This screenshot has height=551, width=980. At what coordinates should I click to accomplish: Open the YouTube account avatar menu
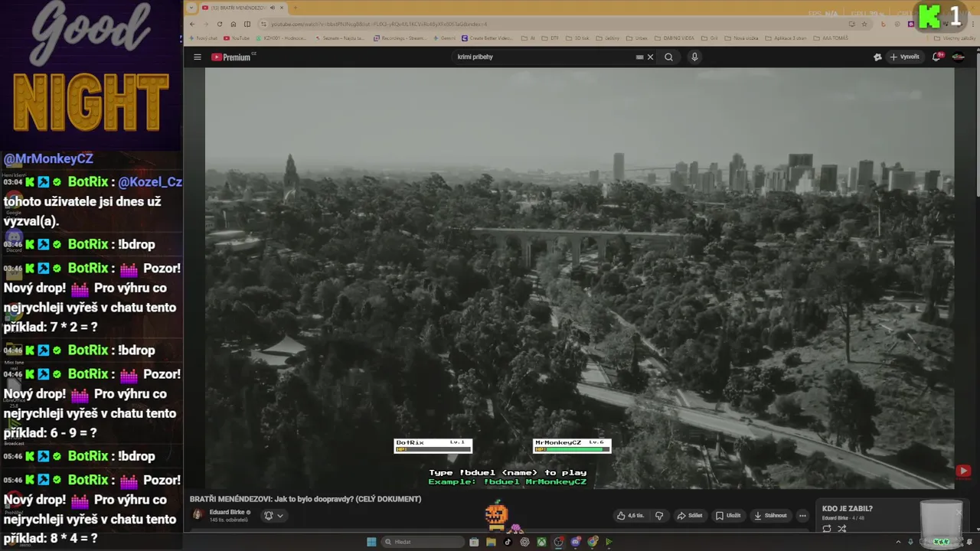(959, 57)
